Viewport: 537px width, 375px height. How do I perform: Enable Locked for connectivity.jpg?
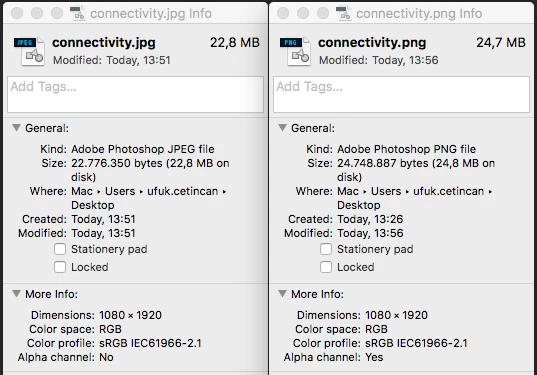60,267
